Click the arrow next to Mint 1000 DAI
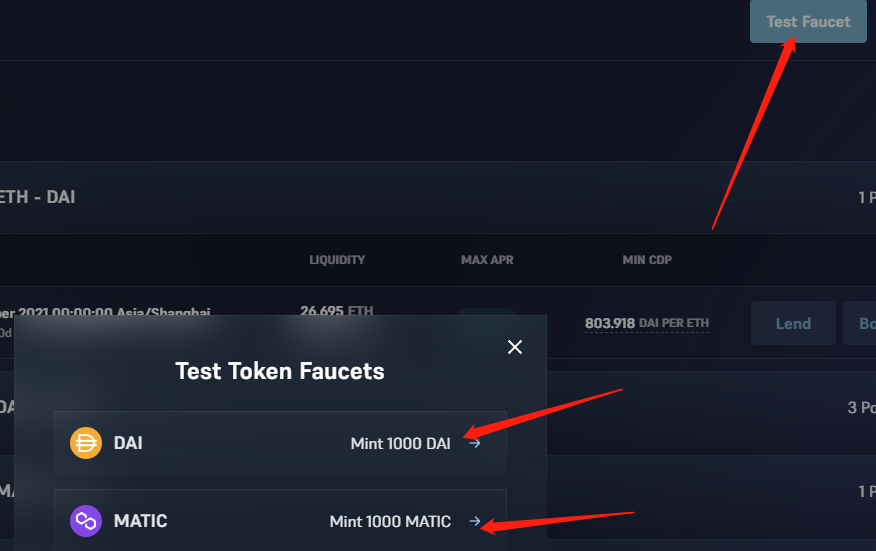Image resolution: width=876 pixels, height=551 pixels. [x=475, y=443]
